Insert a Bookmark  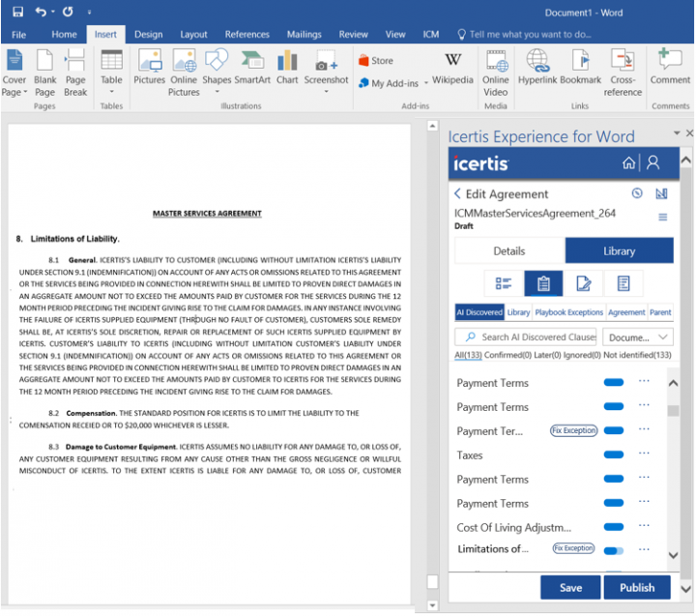581,68
